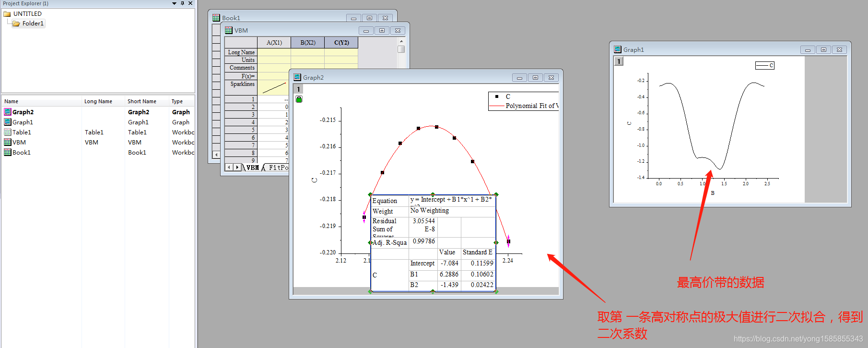Select row 5 header in VBM workbook
The width and height of the screenshot is (868, 348).
click(x=241, y=130)
